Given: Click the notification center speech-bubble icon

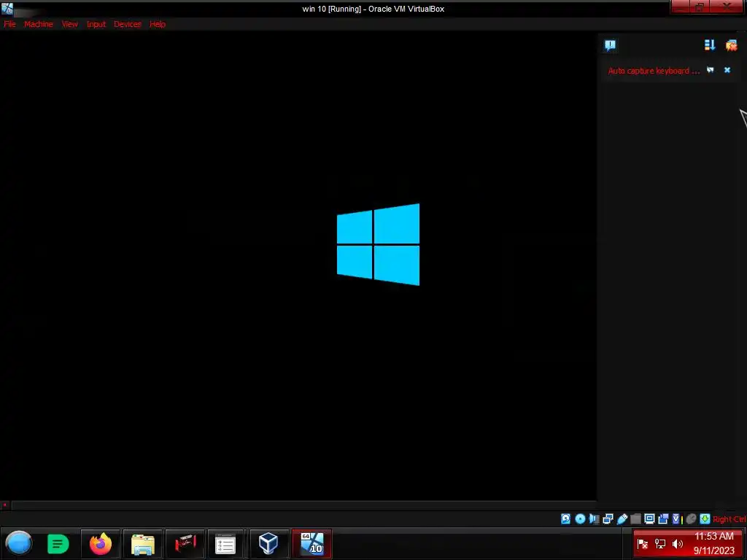Looking at the screenshot, I should point(611,45).
